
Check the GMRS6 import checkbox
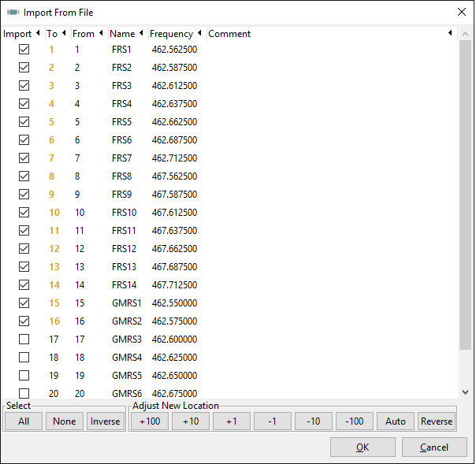pyautogui.click(x=24, y=394)
